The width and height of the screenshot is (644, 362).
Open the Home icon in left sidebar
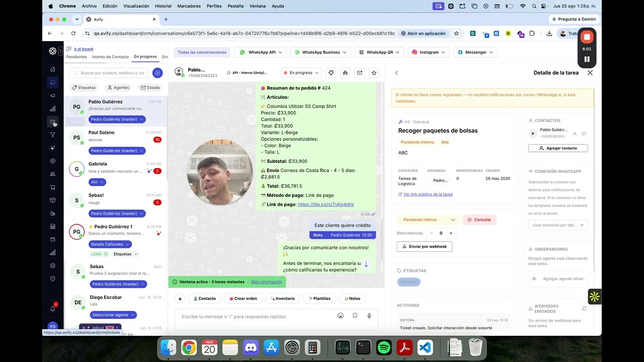(53, 69)
